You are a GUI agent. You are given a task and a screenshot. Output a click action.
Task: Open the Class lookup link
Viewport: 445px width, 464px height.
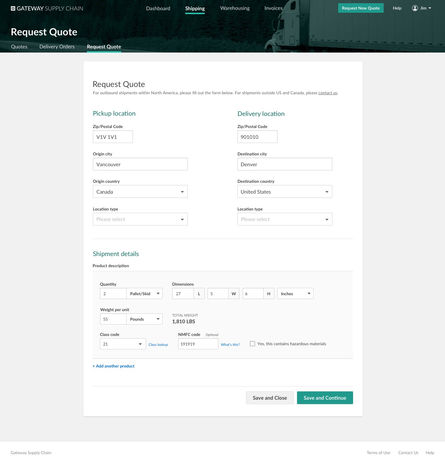(x=158, y=345)
